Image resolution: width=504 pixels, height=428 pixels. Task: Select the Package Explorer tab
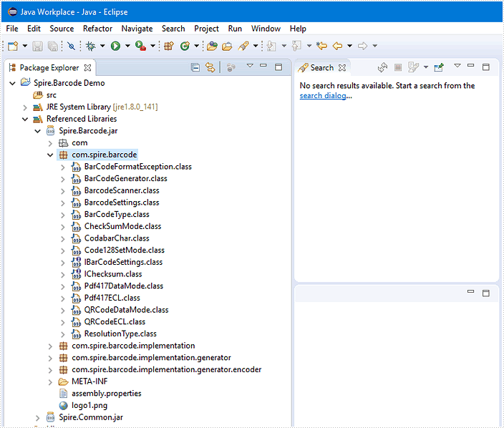[x=49, y=68]
